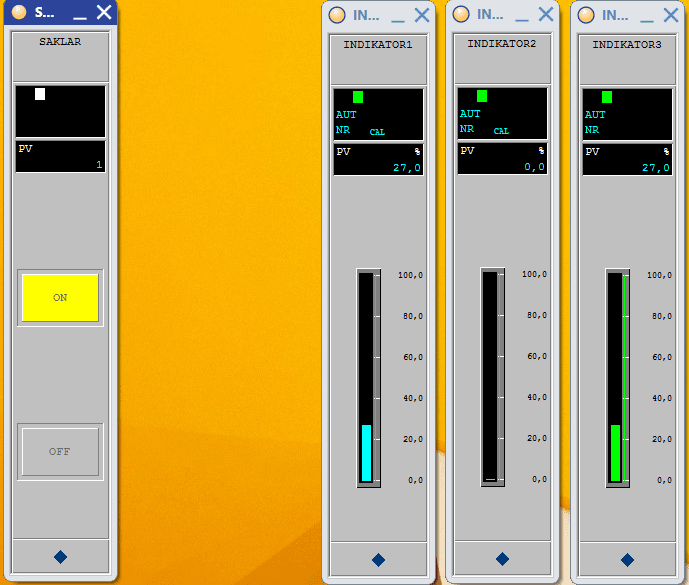Click CAL label in INDIKATOR1

(x=377, y=132)
